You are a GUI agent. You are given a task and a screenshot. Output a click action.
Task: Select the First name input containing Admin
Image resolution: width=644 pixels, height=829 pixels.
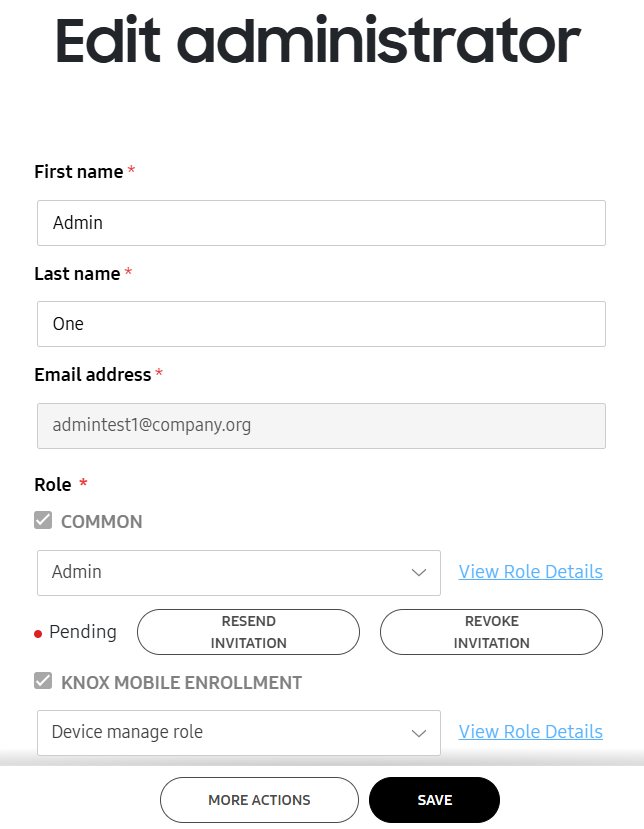tap(321, 222)
